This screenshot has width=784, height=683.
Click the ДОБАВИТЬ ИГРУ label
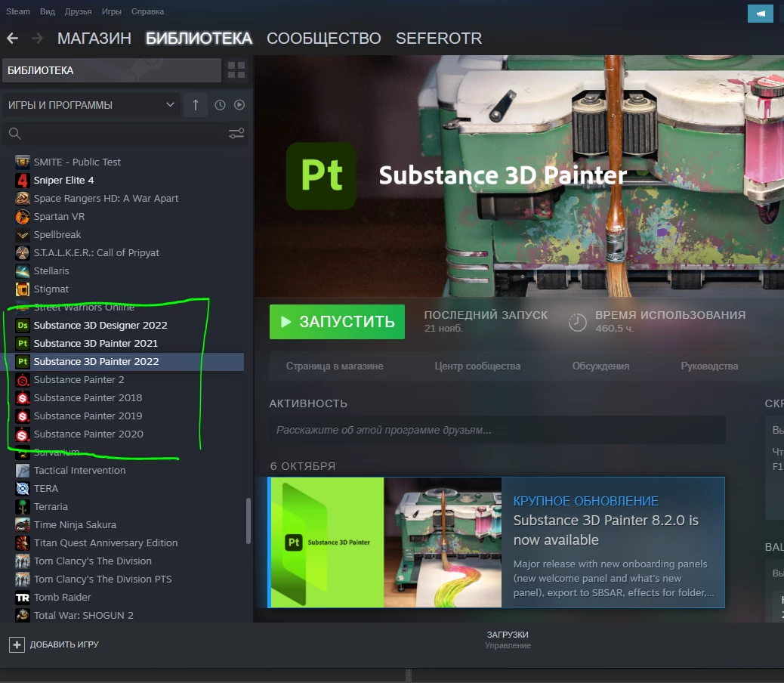coord(64,644)
